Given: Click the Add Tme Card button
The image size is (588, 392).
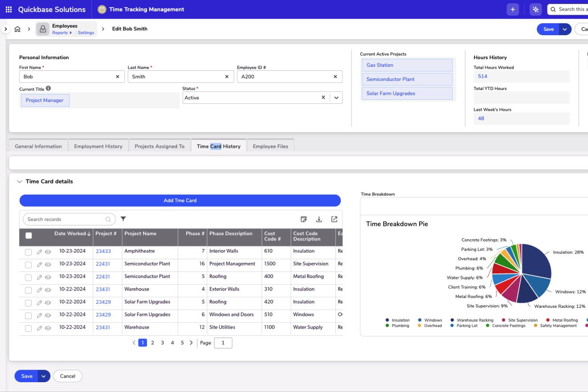Looking at the screenshot, I should (x=180, y=200).
